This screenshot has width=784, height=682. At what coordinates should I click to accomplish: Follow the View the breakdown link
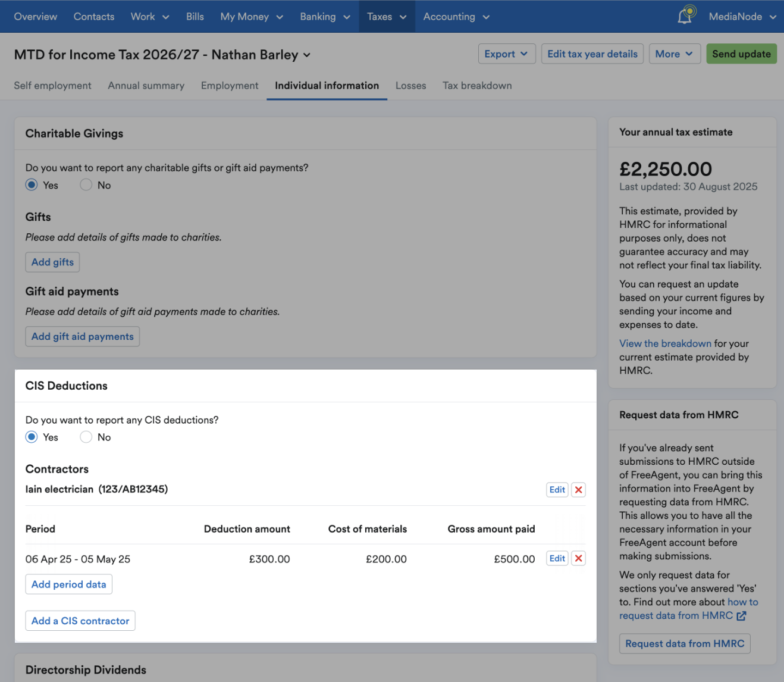coord(665,343)
